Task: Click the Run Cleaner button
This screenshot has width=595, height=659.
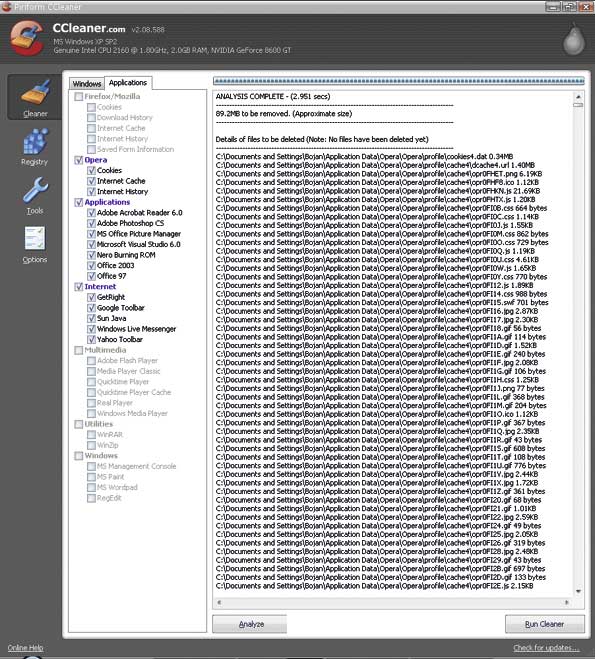Action: pos(545,624)
